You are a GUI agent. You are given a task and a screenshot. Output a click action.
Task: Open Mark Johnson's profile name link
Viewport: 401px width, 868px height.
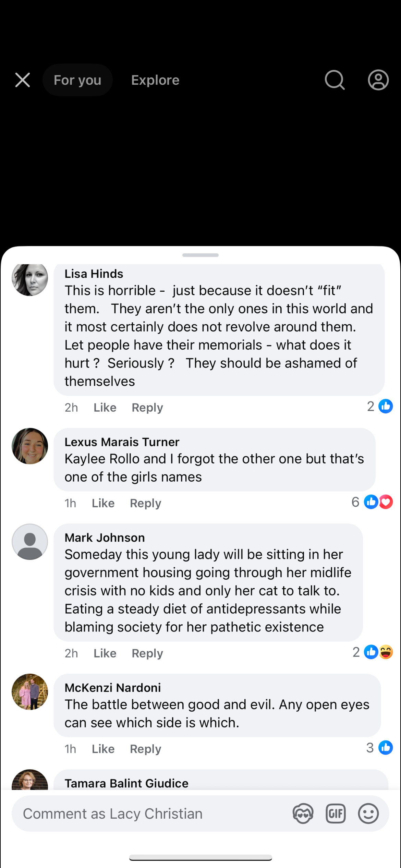pos(105,538)
